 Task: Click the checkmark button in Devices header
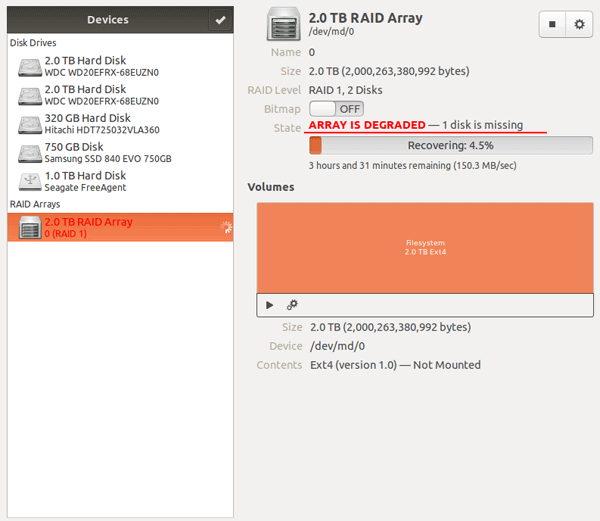click(x=220, y=20)
